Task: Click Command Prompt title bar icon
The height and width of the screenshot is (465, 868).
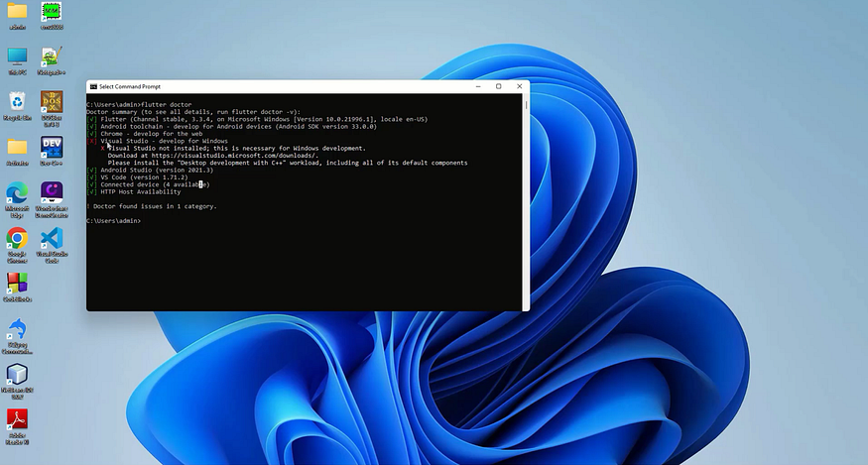Action: coord(93,87)
